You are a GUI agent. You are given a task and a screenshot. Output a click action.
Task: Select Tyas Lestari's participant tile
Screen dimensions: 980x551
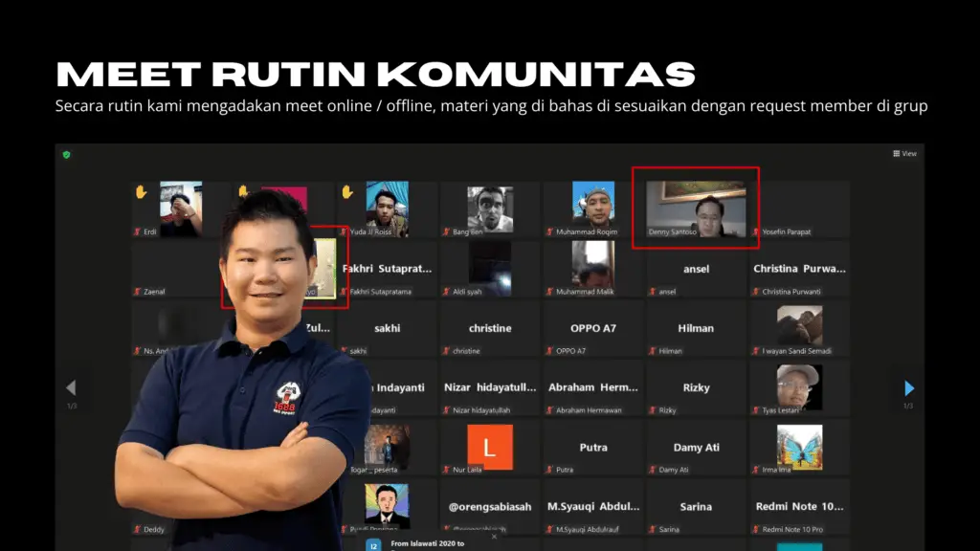[799, 387]
